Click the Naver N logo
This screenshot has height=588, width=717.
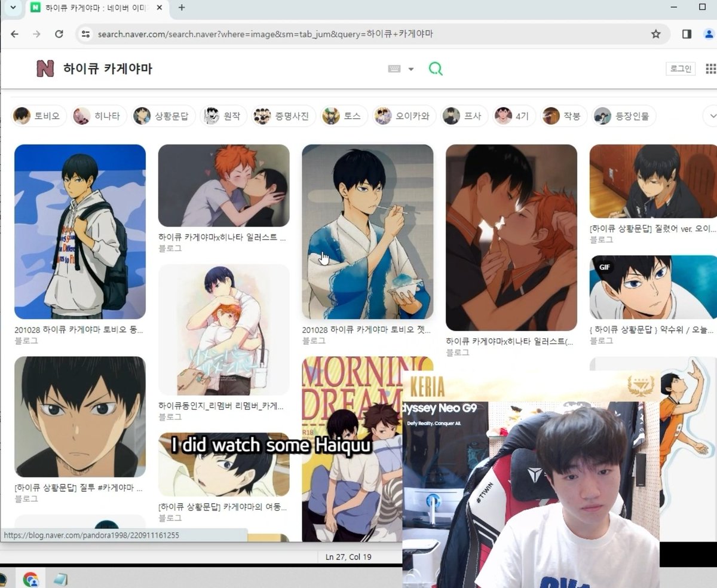coord(45,69)
